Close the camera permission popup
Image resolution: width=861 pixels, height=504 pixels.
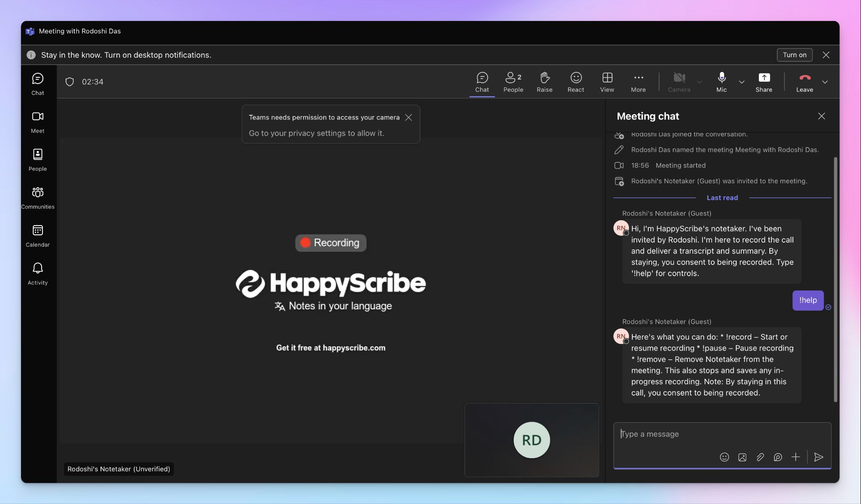point(408,117)
